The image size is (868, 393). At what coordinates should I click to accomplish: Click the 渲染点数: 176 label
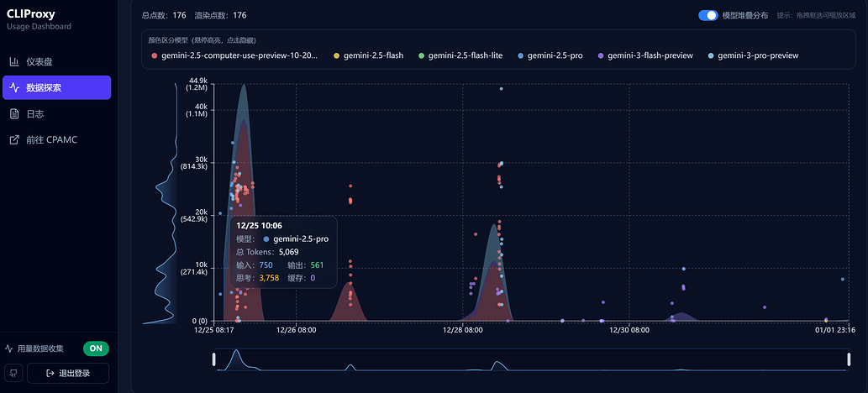coord(220,15)
